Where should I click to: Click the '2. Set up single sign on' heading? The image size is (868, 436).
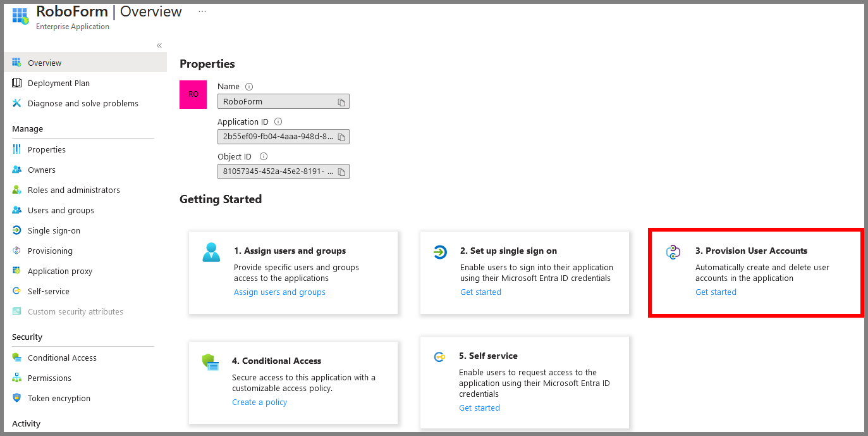click(x=508, y=251)
